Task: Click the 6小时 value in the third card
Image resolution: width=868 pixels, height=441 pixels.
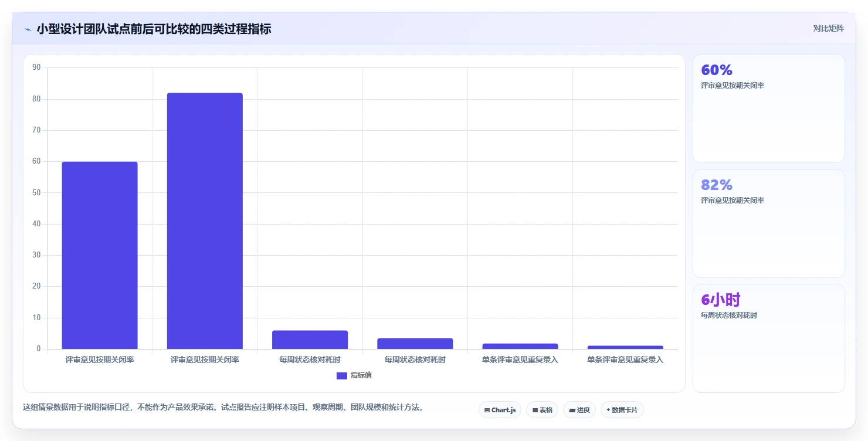Action: [x=720, y=300]
